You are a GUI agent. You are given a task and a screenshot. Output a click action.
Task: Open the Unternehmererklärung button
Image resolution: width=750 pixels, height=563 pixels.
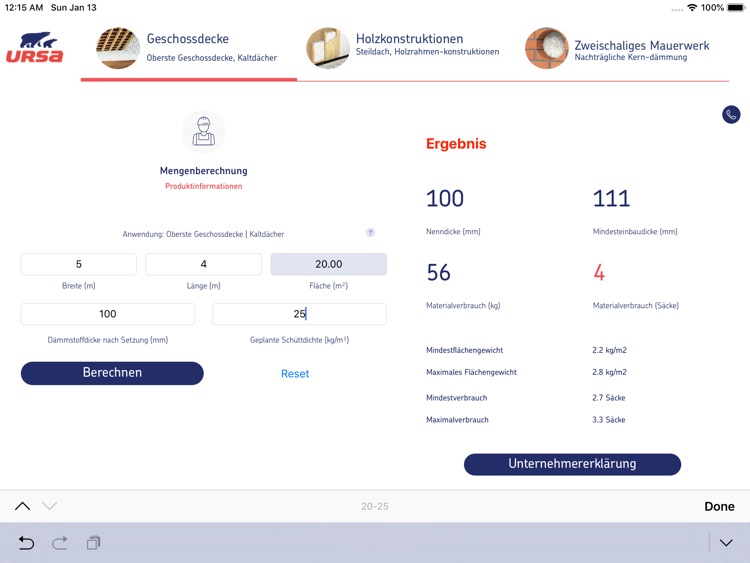(572, 464)
